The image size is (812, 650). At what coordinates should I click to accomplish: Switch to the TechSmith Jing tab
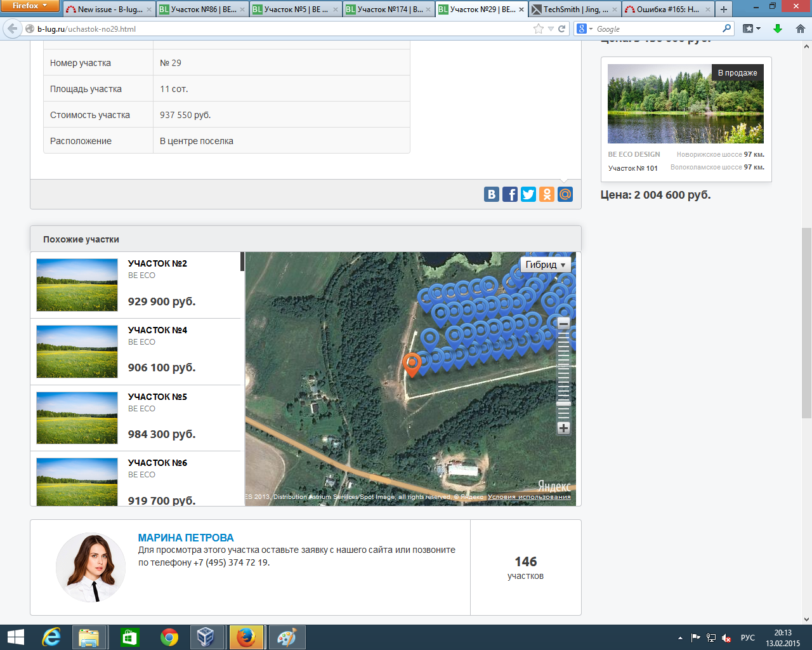point(573,10)
